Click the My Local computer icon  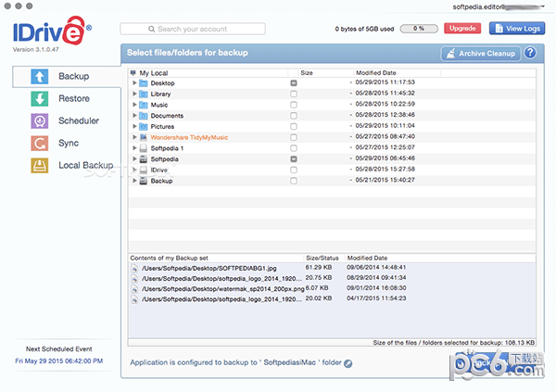click(133, 73)
